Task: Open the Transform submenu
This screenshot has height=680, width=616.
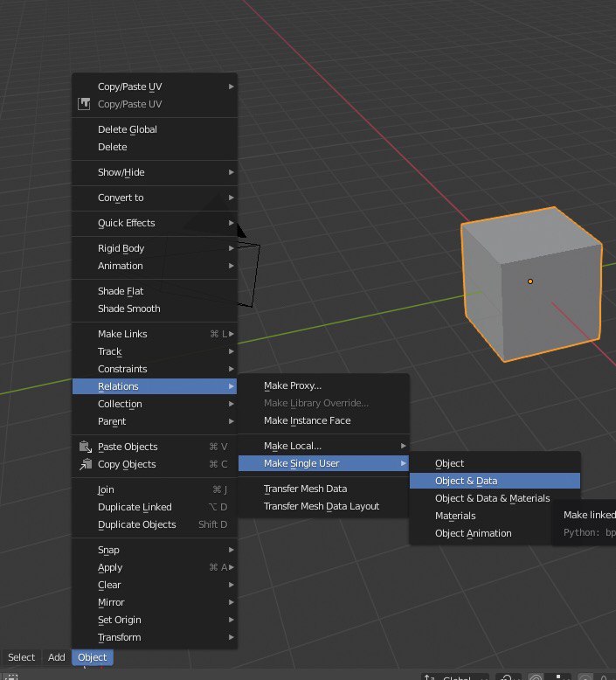Action: (x=155, y=637)
